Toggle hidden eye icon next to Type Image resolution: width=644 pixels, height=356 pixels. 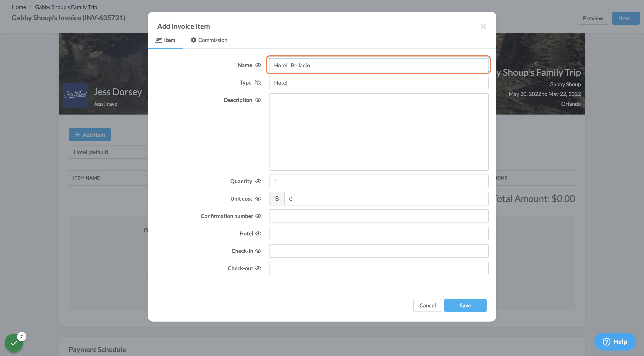click(x=258, y=83)
